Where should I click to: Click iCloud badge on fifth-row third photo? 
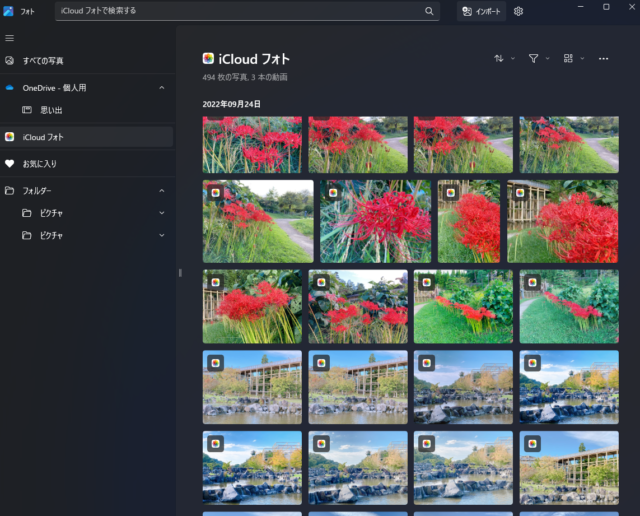tap(427, 444)
